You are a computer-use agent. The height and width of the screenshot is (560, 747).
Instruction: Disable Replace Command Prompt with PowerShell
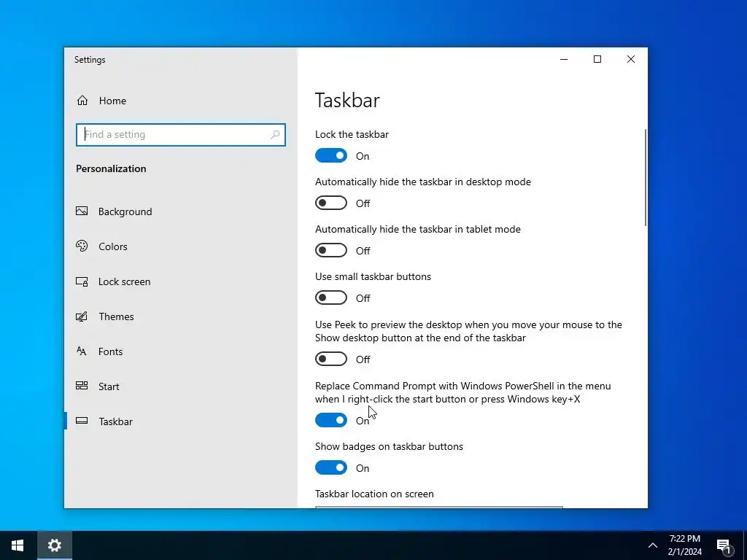coord(331,420)
